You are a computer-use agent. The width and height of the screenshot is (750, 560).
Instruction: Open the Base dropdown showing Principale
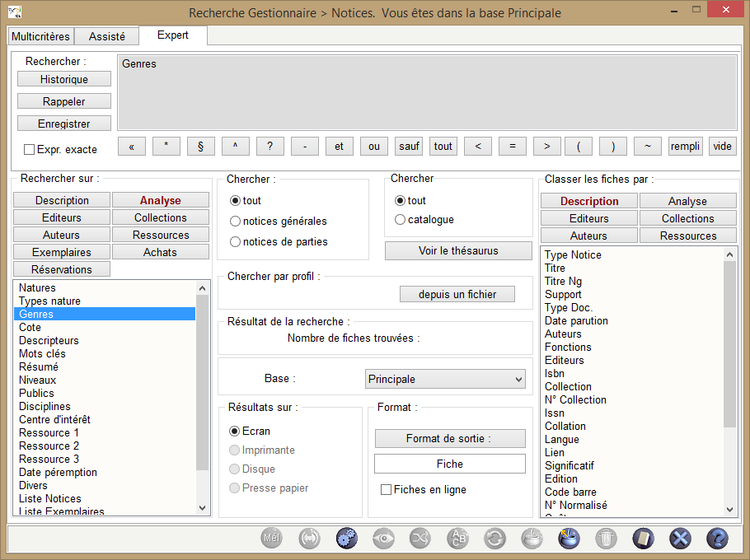[x=445, y=380]
